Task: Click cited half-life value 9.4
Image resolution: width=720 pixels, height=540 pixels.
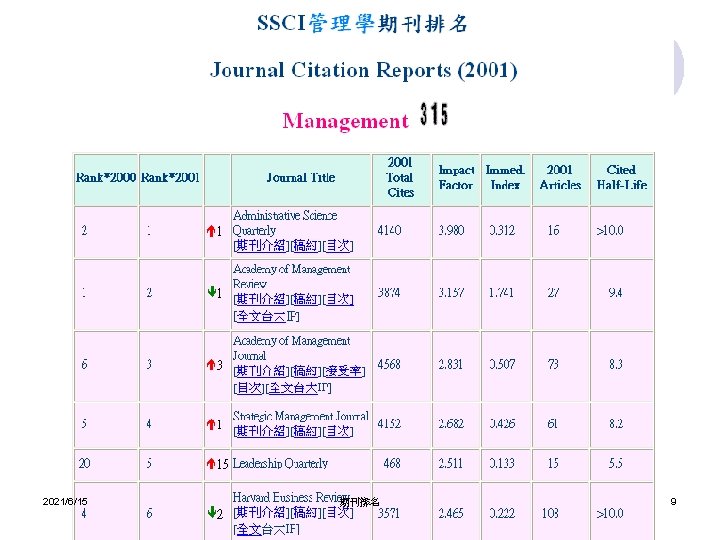Action: point(615,292)
